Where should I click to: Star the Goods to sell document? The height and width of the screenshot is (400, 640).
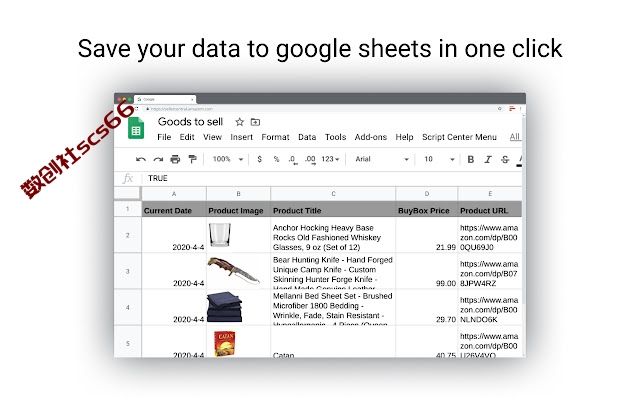coord(240,122)
